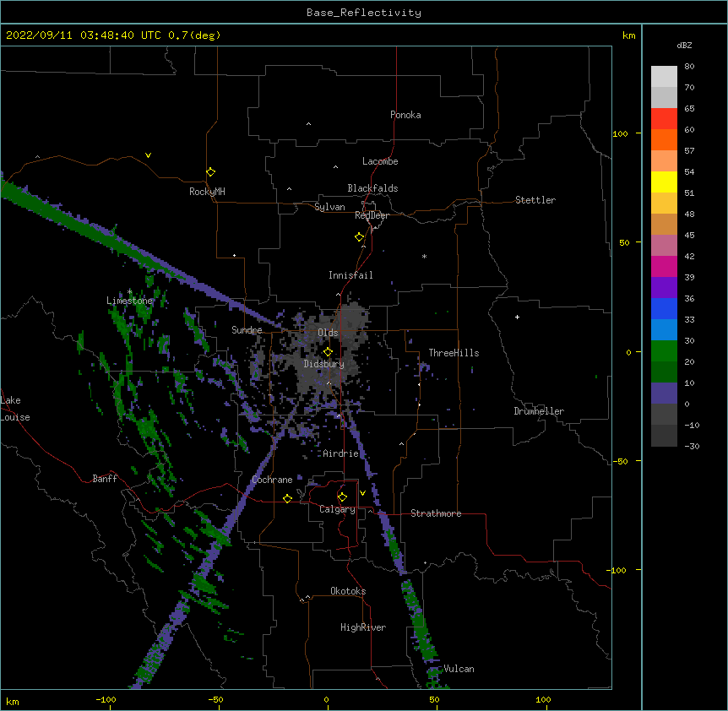This screenshot has height=711, width=728.
Task: Pick the magenta 39-42 dBZ legend swatch
Action: [x=664, y=266]
